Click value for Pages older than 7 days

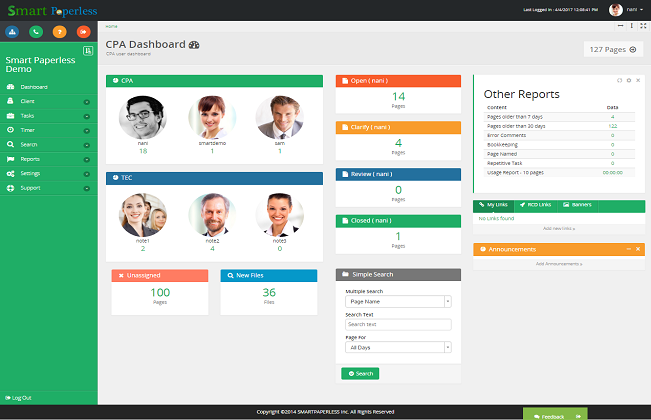[612, 117]
